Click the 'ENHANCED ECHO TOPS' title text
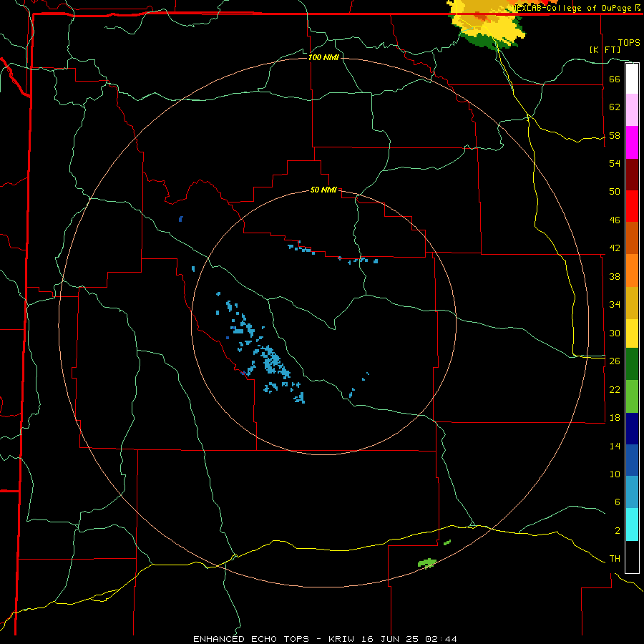Image resolution: width=644 pixels, height=644 pixels. (x=251, y=639)
